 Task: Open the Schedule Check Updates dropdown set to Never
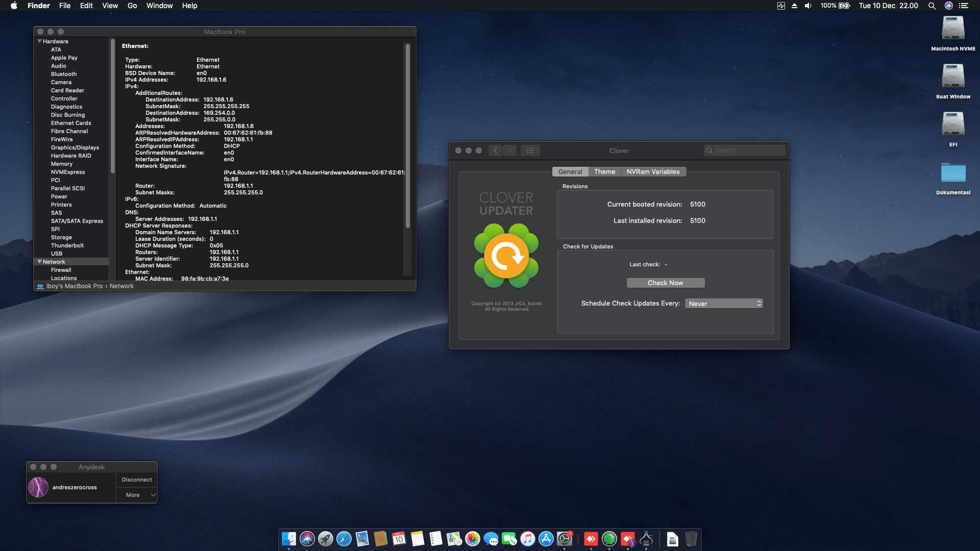[724, 303]
